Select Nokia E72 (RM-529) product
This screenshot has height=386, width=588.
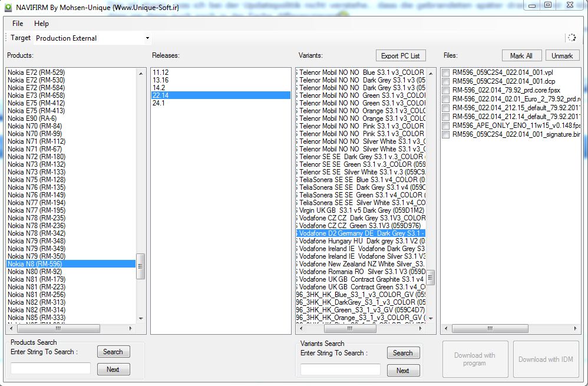[x=71, y=72]
